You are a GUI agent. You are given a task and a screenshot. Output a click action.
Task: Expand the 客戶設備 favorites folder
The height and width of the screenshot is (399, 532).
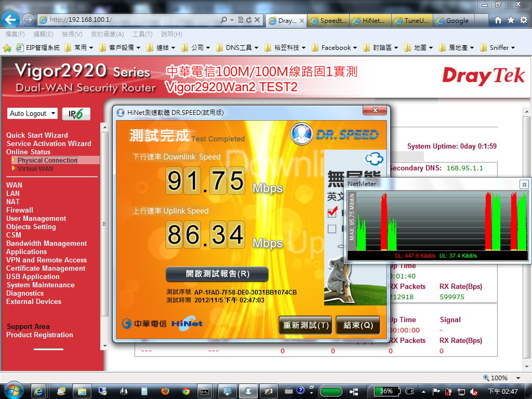point(119,48)
